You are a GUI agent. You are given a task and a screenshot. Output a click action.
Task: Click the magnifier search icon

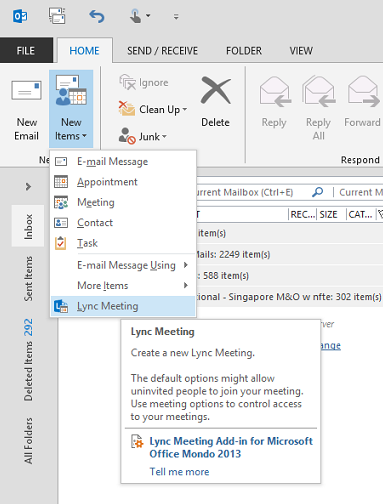click(318, 192)
